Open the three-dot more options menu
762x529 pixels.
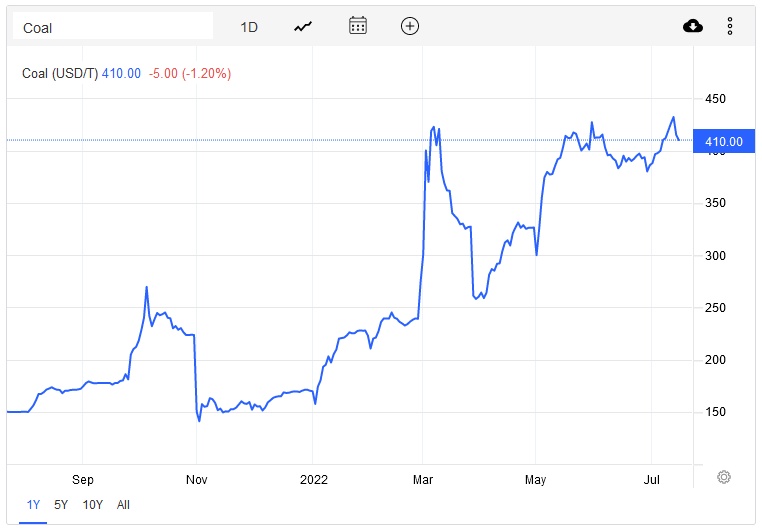730,27
